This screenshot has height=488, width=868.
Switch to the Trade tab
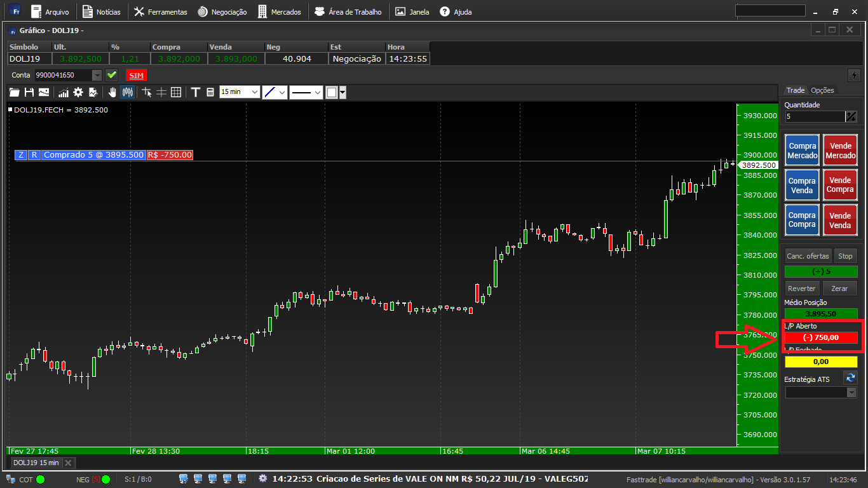tap(796, 90)
